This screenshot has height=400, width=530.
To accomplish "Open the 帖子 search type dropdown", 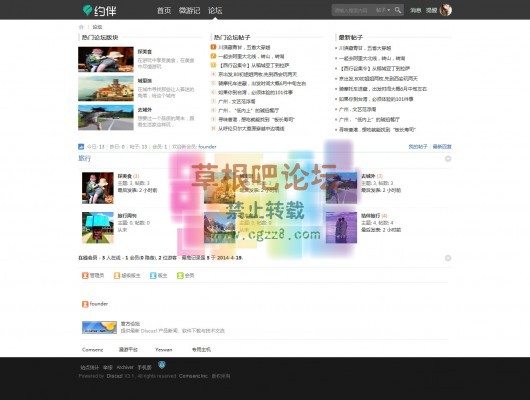I will point(383,10).
